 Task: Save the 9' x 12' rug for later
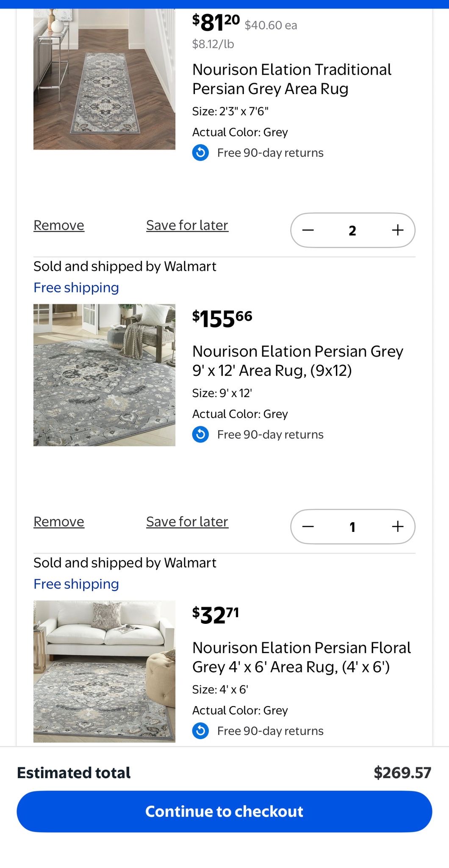[x=187, y=521]
